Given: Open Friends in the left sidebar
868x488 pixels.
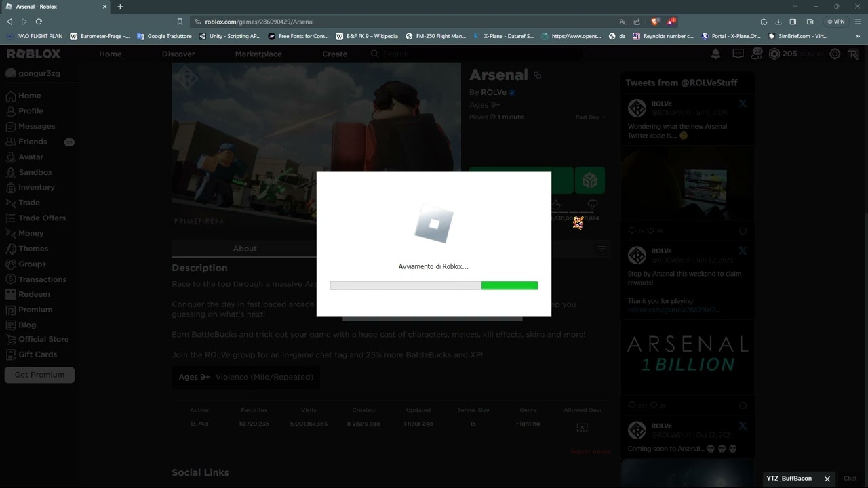Looking at the screenshot, I should 33,142.
